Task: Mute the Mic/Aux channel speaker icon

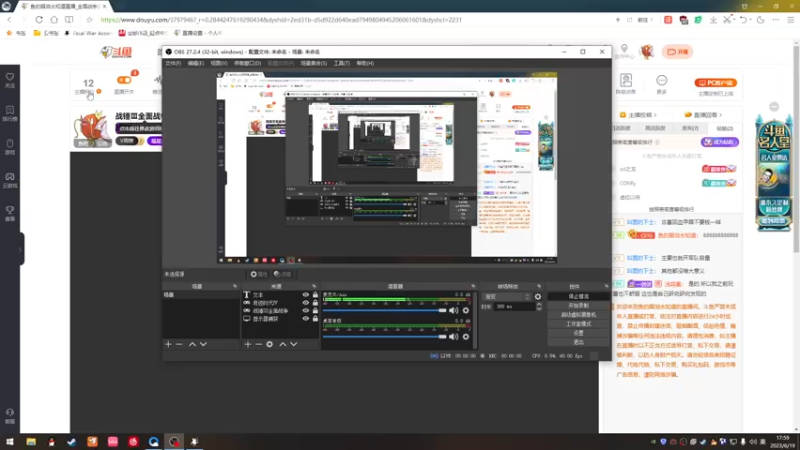Action: point(454,310)
